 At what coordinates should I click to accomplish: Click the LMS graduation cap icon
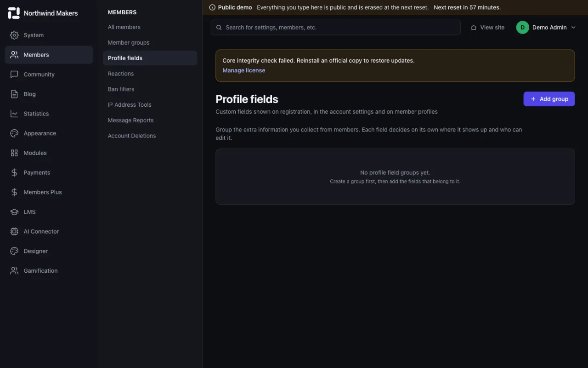click(14, 212)
